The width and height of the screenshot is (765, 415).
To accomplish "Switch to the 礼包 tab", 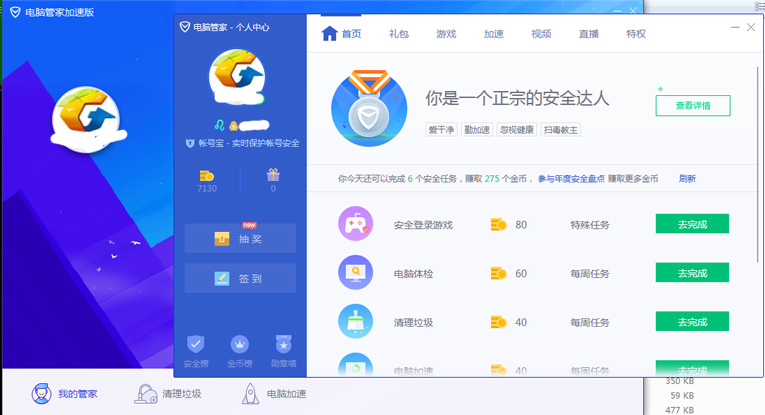I will 398,34.
